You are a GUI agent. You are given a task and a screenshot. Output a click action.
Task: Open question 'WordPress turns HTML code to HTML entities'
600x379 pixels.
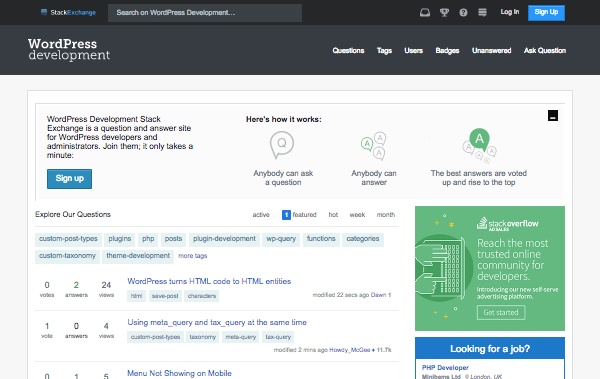pyautogui.click(x=209, y=281)
